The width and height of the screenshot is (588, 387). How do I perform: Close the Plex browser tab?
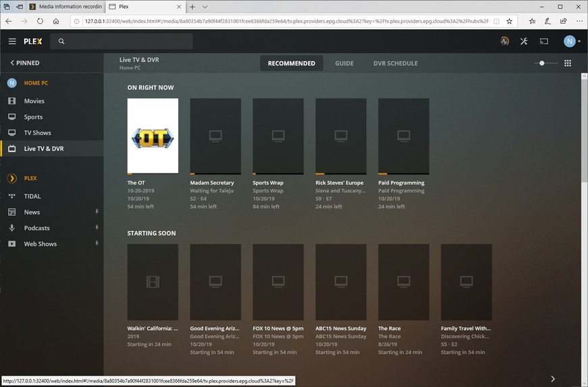coord(179,7)
